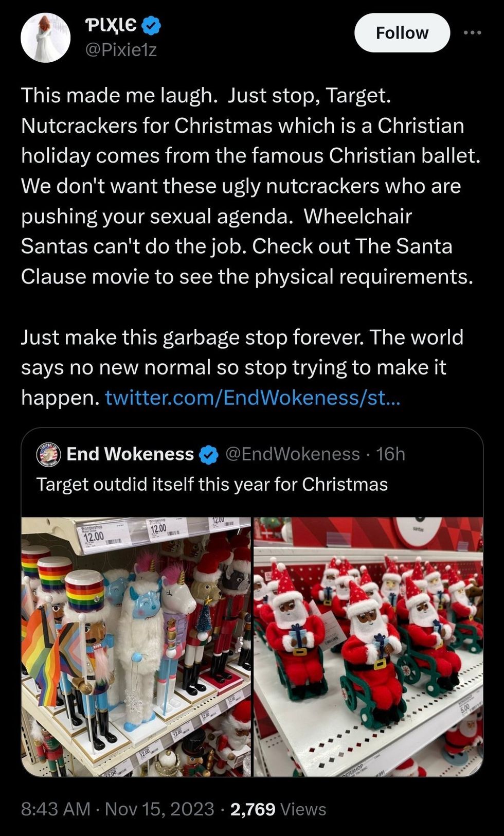View the 2,769 Views count details
The height and width of the screenshot is (836, 504).
(x=278, y=809)
